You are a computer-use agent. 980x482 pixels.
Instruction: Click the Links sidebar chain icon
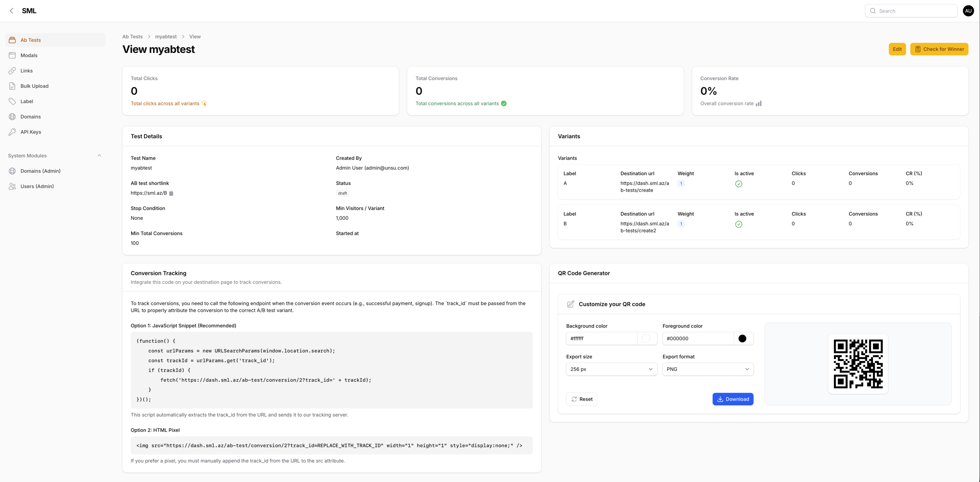(12, 71)
